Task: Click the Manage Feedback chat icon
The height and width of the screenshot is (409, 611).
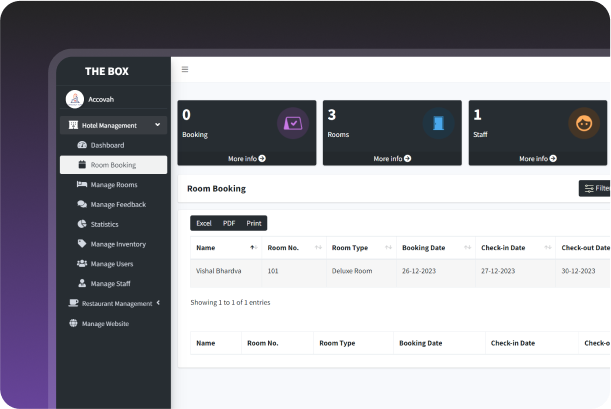Action: point(82,205)
